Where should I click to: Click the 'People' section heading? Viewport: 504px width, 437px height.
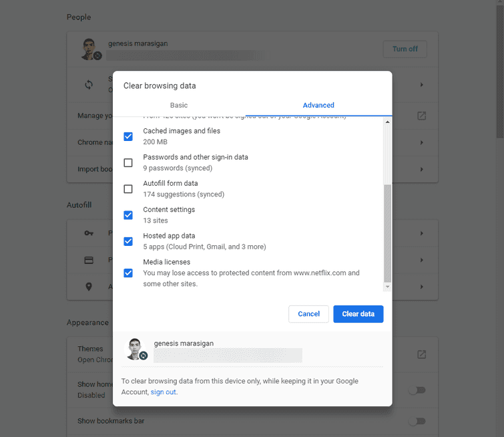tap(79, 17)
